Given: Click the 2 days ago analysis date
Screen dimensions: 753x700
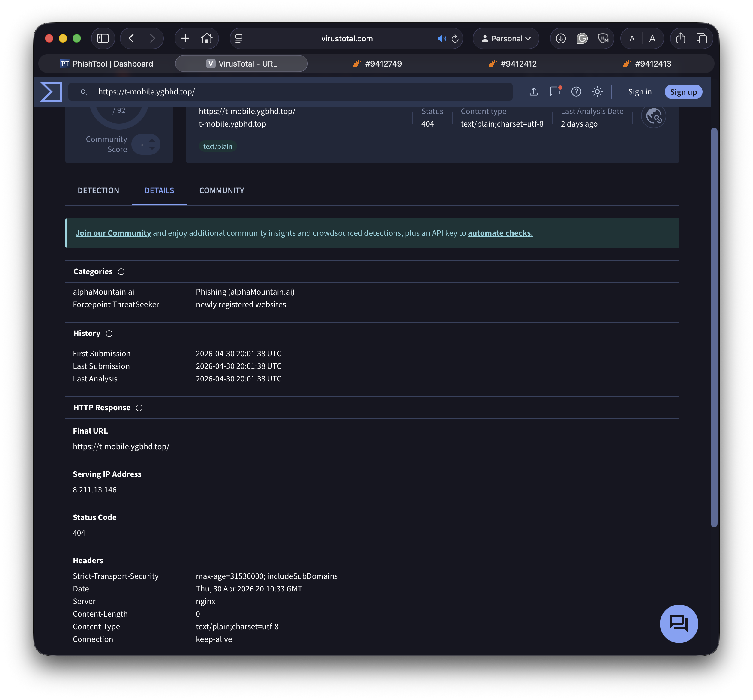Looking at the screenshot, I should point(579,124).
